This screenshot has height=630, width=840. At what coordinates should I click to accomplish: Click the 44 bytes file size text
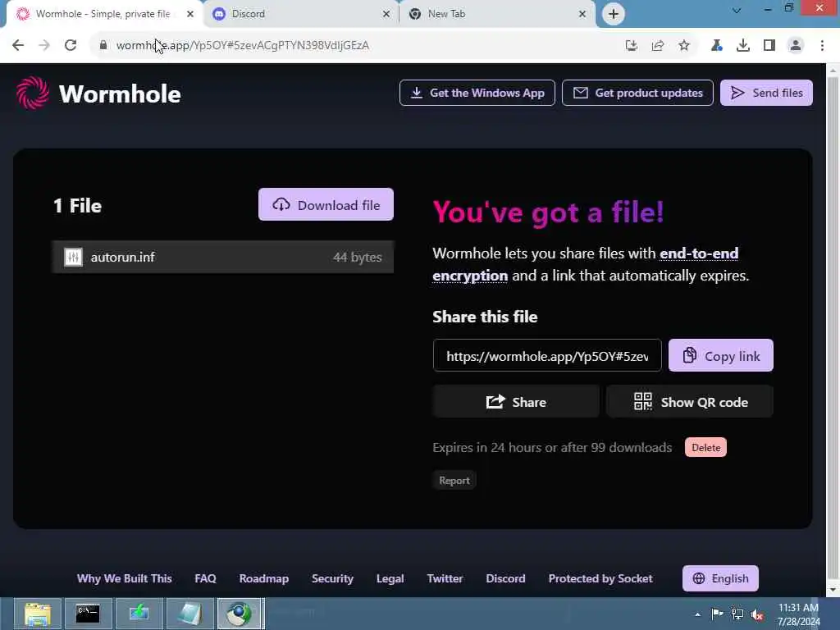coord(358,257)
